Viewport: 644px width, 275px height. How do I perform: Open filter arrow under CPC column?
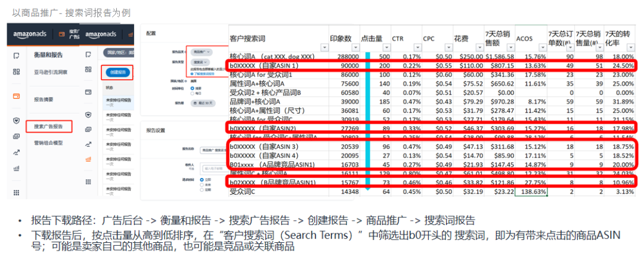click(449, 48)
